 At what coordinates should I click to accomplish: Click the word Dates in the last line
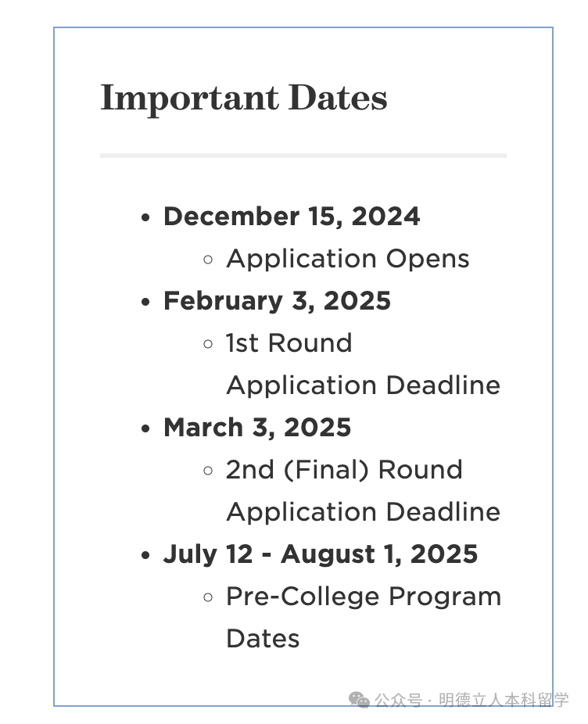[263, 639]
